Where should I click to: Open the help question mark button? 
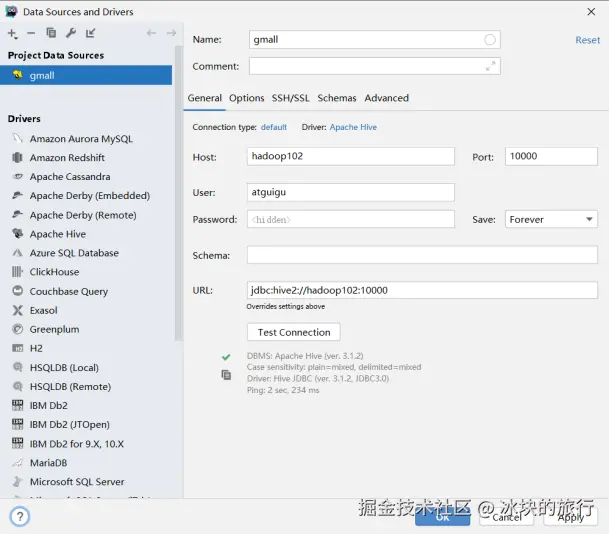coord(20,516)
